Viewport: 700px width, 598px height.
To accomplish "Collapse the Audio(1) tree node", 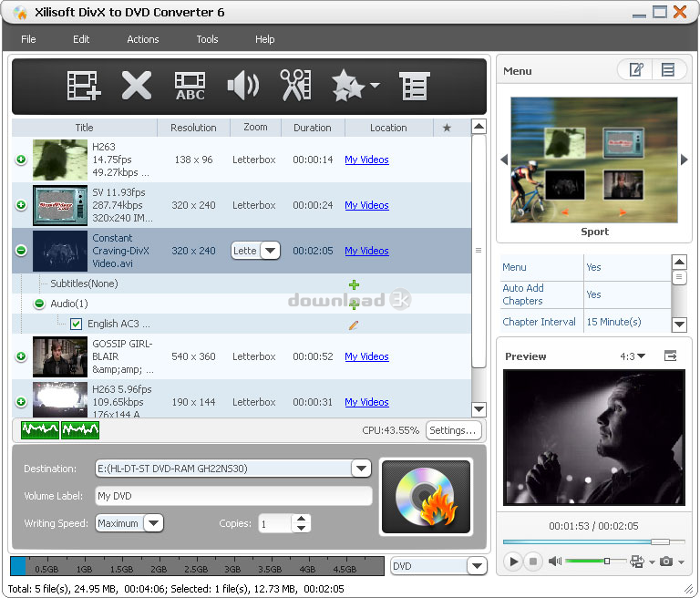I will coord(39,304).
